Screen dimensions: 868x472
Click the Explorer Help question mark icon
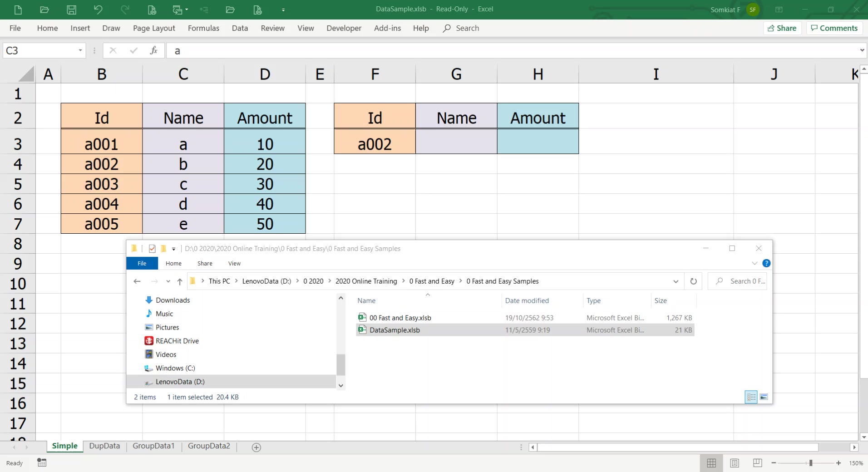pyautogui.click(x=766, y=263)
